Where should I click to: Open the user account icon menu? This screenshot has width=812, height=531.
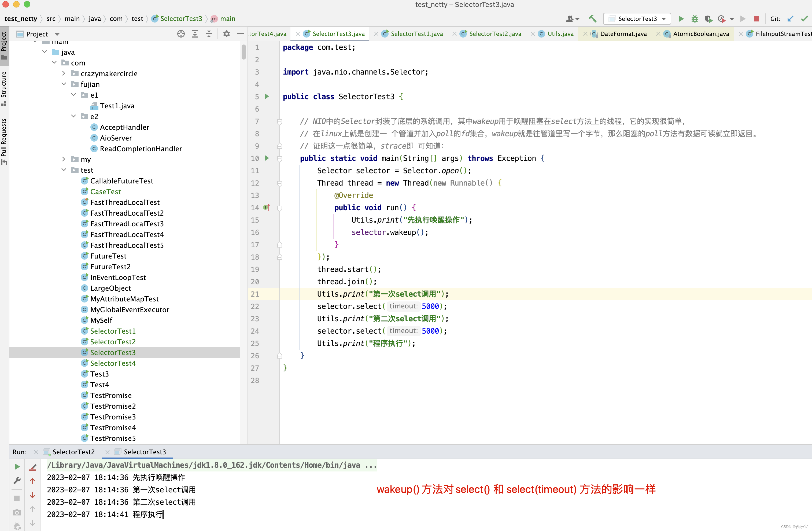point(572,19)
